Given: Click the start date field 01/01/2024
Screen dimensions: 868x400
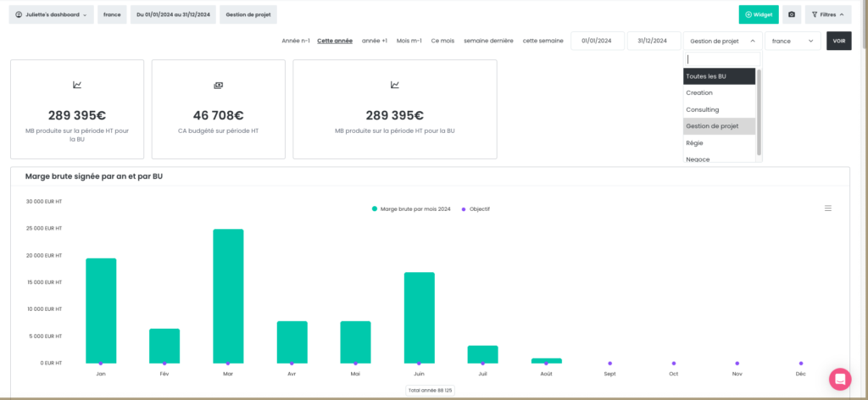Looking at the screenshot, I should pyautogui.click(x=597, y=41).
